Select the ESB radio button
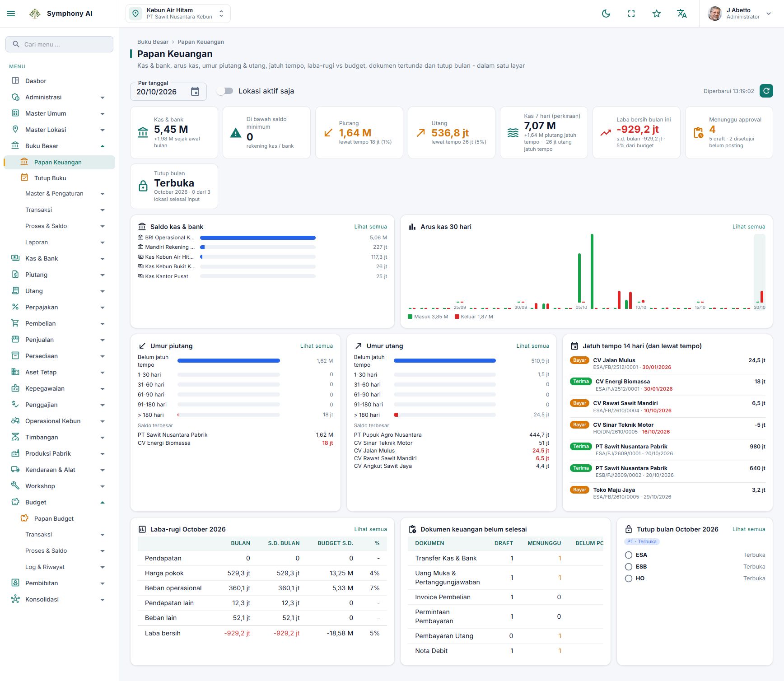The width and height of the screenshot is (784, 681). pyautogui.click(x=629, y=567)
